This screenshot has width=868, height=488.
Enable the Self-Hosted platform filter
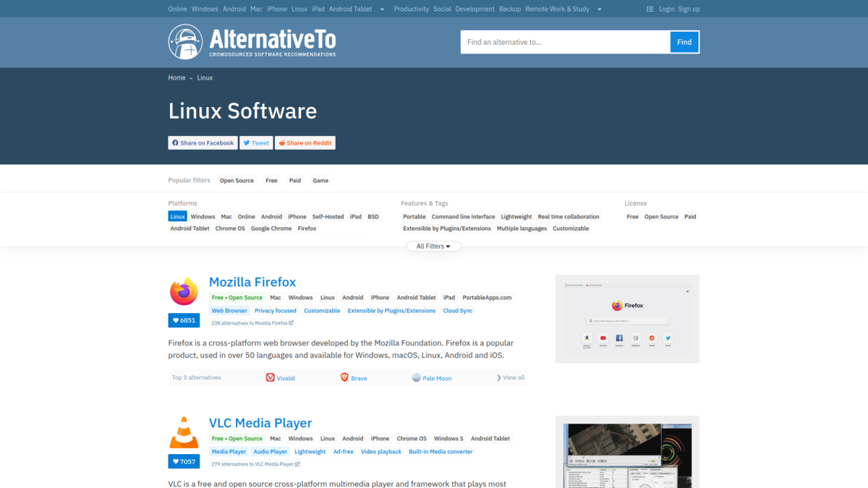(328, 217)
